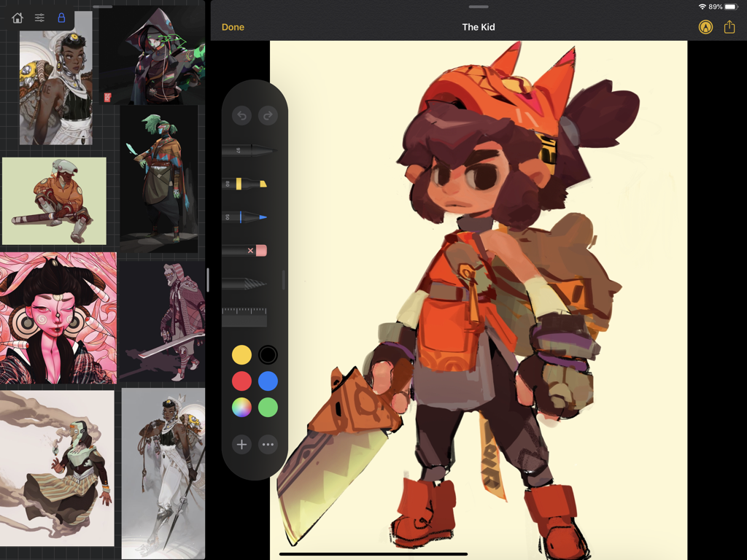Open the ellipsis more-options menu

(267, 444)
